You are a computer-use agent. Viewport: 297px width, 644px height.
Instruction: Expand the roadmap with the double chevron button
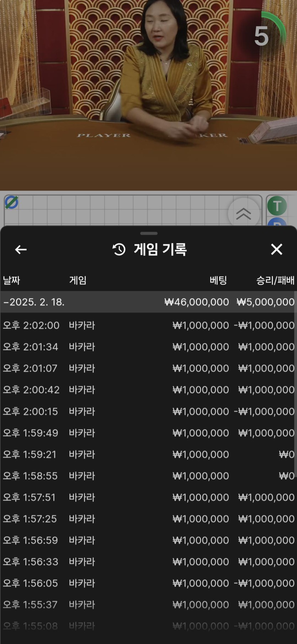[244, 214]
